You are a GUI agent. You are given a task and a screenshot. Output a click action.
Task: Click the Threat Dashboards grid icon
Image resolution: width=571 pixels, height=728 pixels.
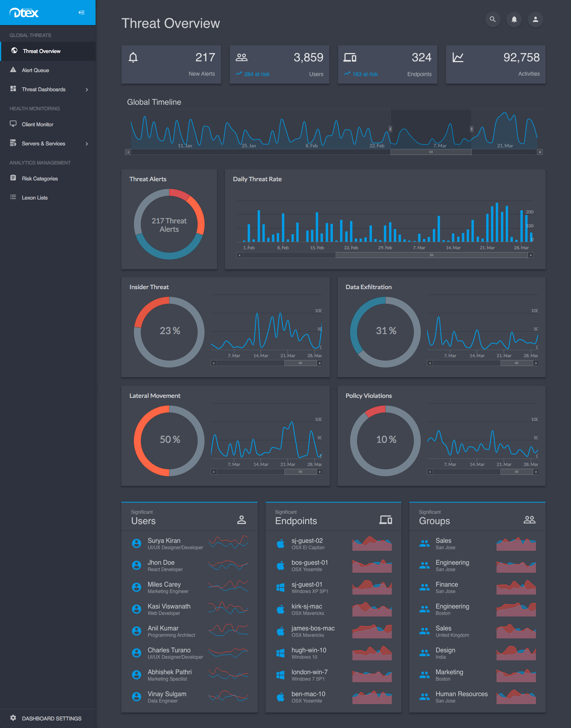tap(13, 89)
